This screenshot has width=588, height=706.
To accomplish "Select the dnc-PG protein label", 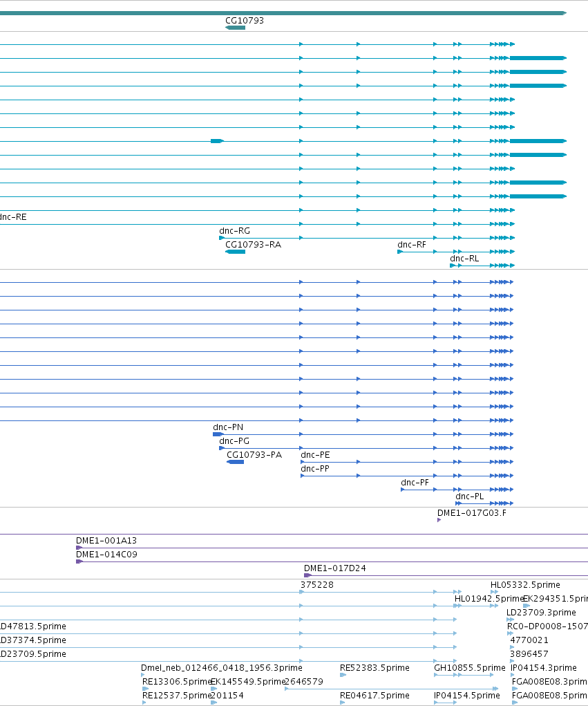I will 234,441.
